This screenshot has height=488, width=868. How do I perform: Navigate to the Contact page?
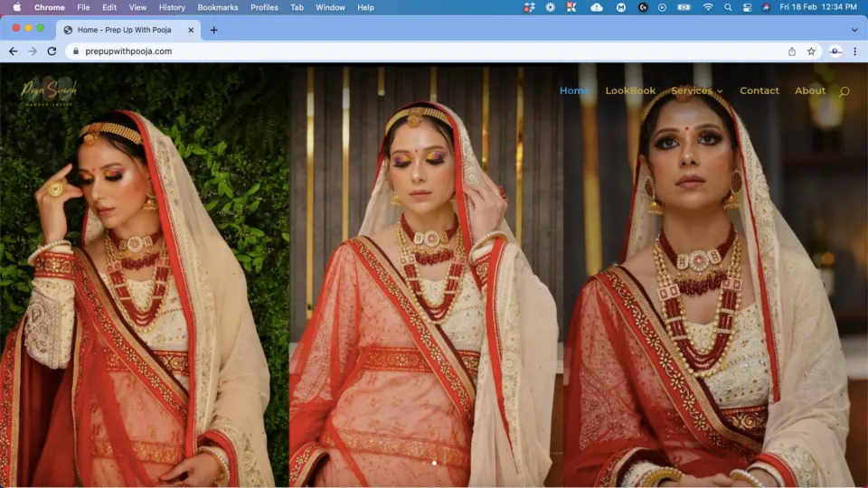tap(759, 90)
